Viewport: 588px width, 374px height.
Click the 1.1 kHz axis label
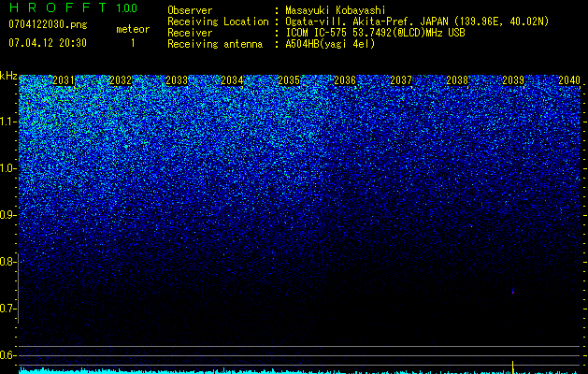[8, 122]
